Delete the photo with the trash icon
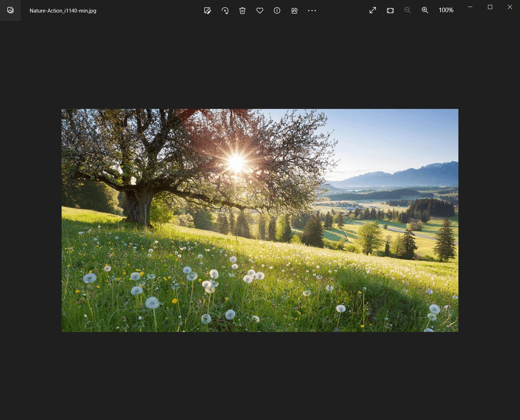The image size is (520, 420). tap(242, 10)
